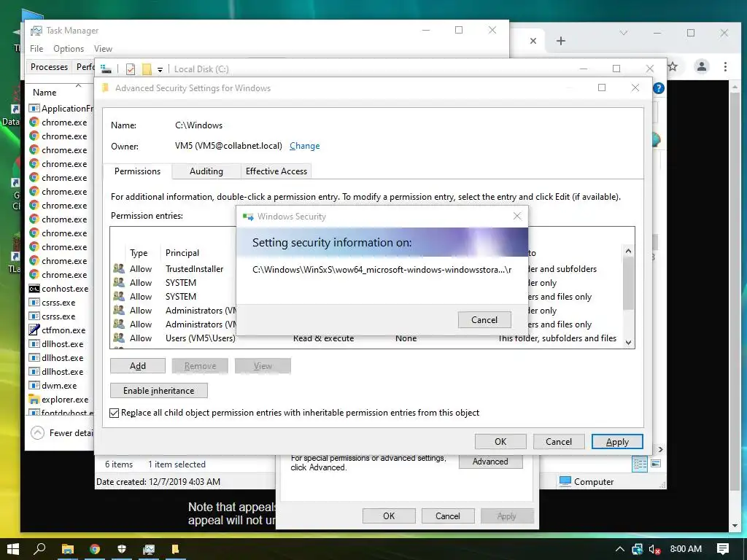Click Explorer quick access properties checkmark icon

[x=130, y=69]
